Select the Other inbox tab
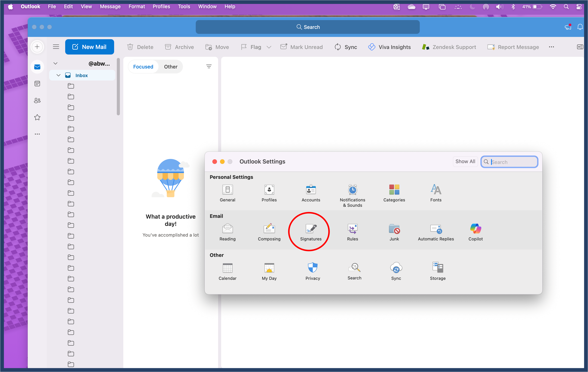The image size is (588, 372). click(171, 67)
